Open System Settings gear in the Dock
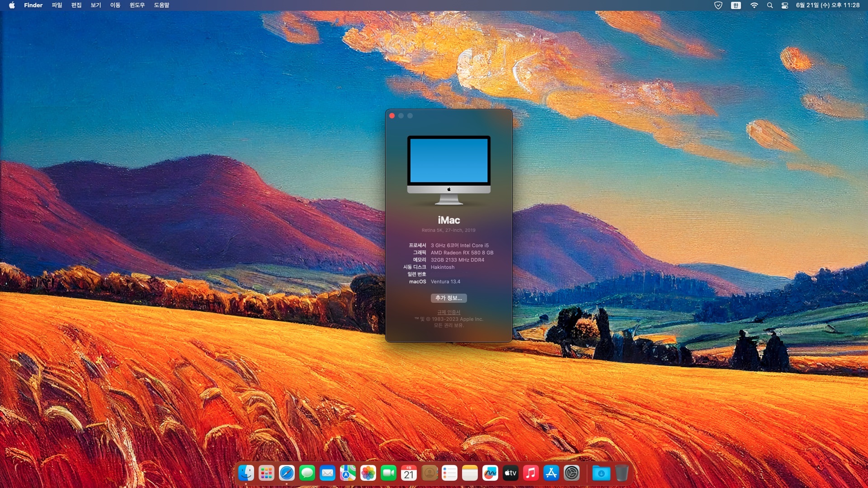This screenshot has width=868, height=488. pyautogui.click(x=571, y=473)
